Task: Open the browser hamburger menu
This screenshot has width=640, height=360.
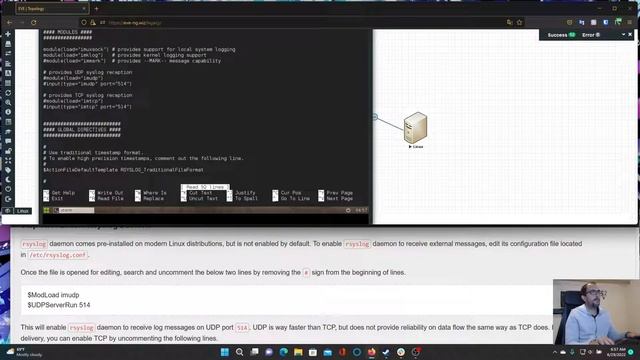Action: pos(630,22)
